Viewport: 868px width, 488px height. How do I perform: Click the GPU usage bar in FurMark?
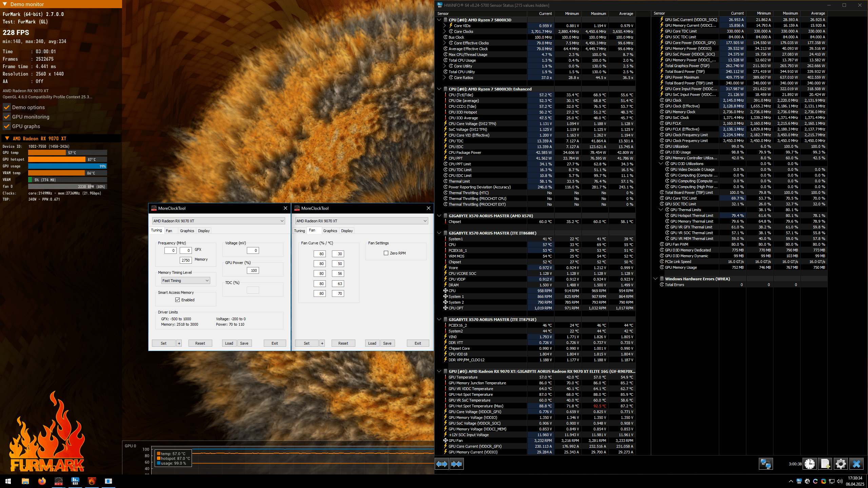[x=67, y=166]
